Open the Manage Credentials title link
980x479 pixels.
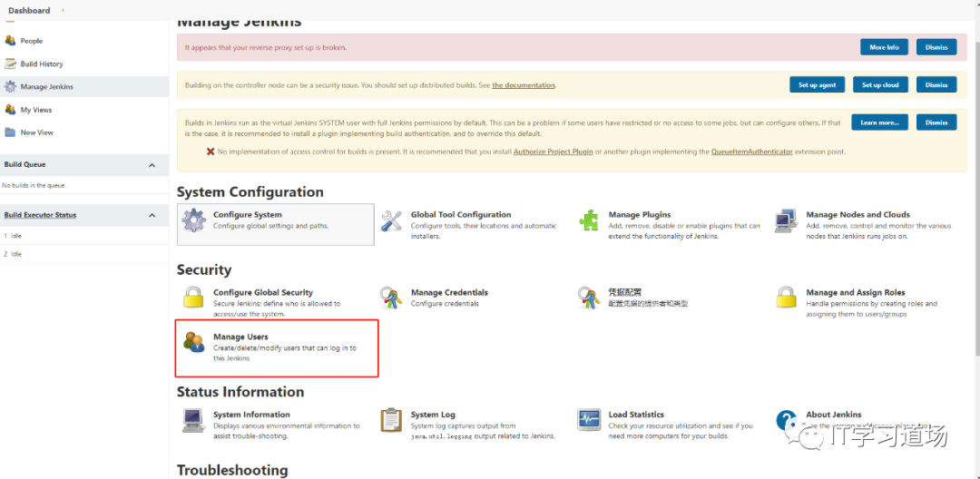[449, 292]
